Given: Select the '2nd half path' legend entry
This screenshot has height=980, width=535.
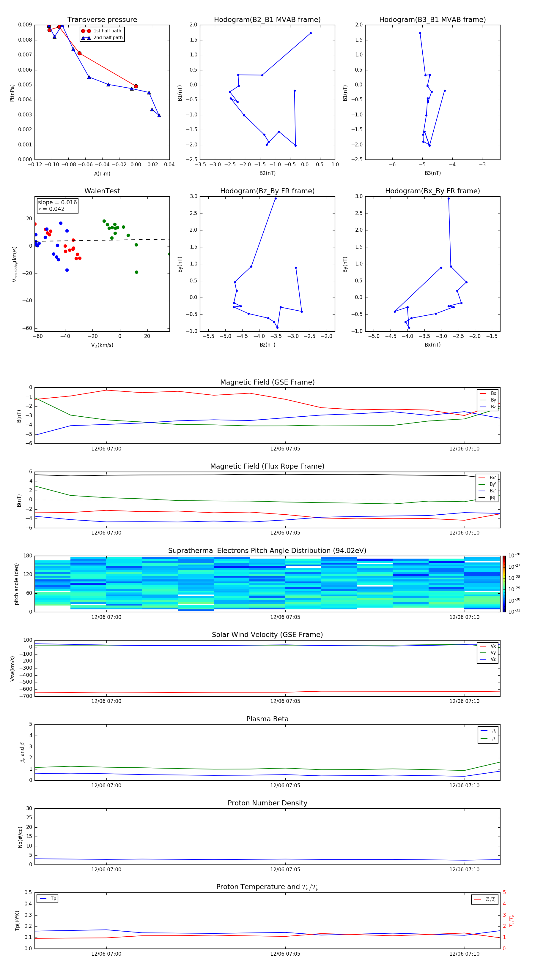Looking at the screenshot, I should (103, 38).
